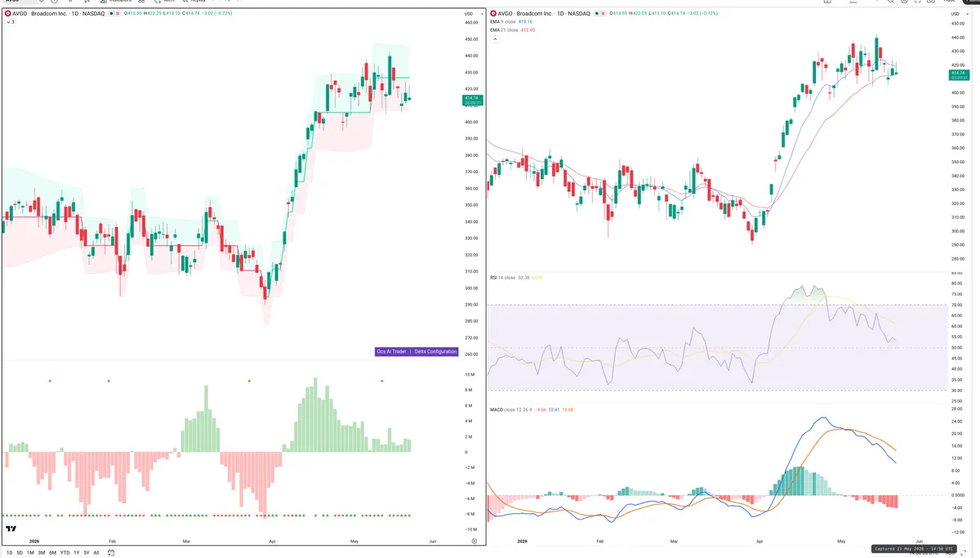Click the Detta Configuration button

[x=434, y=351]
